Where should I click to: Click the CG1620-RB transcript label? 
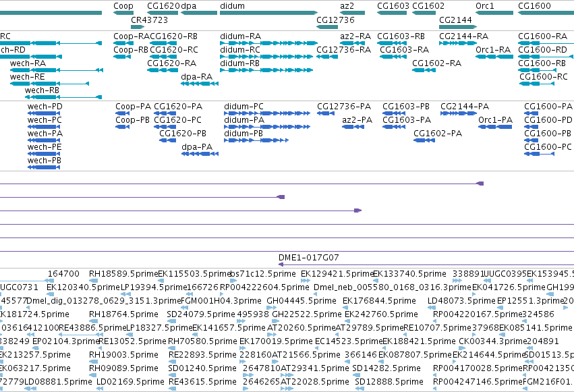point(173,36)
